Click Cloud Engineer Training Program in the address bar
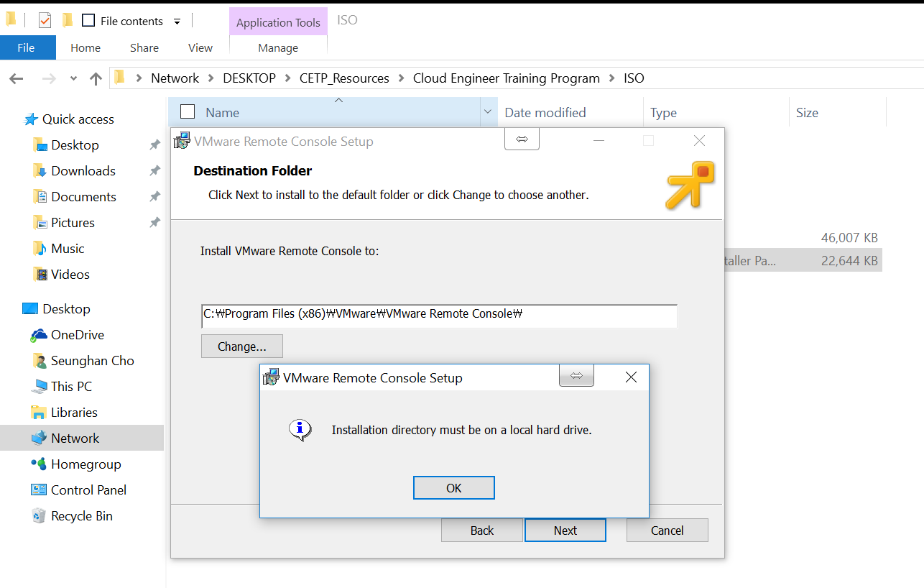The width and height of the screenshot is (924, 588). coord(507,78)
